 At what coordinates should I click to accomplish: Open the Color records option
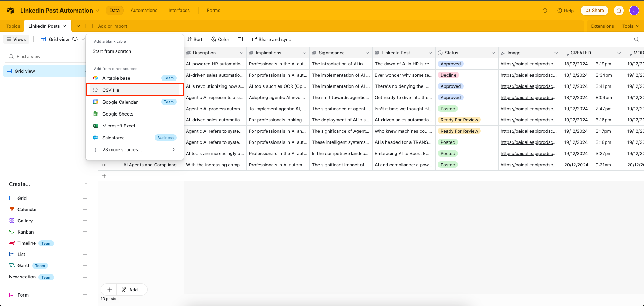coord(220,39)
